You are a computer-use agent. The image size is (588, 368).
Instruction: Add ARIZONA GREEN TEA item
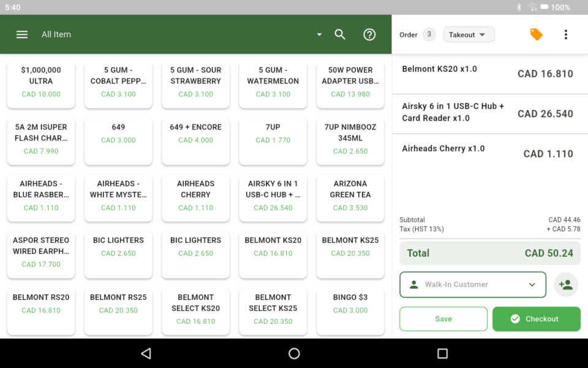coord(350,198)
